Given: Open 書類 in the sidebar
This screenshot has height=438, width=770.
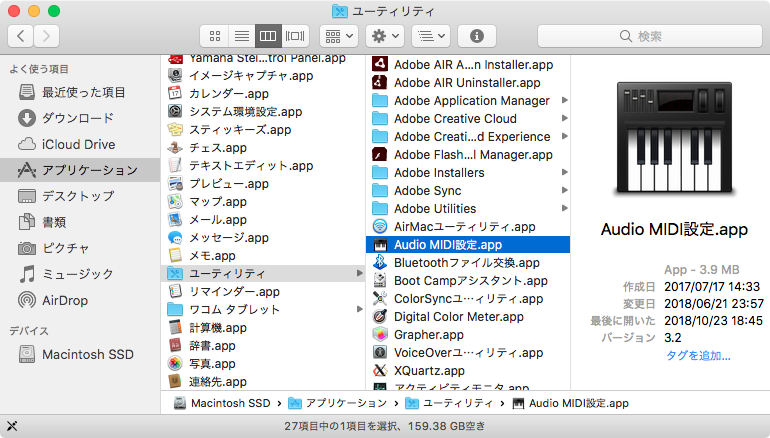Looking at the screenshot, I should 80,222.
